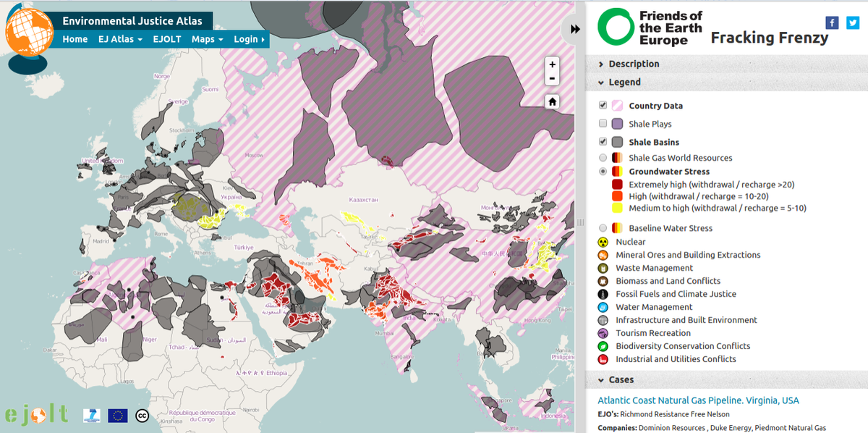This screenshot has width=868, height=433.
Task: Click the European Union flag logo
Action: click(118, 416)
